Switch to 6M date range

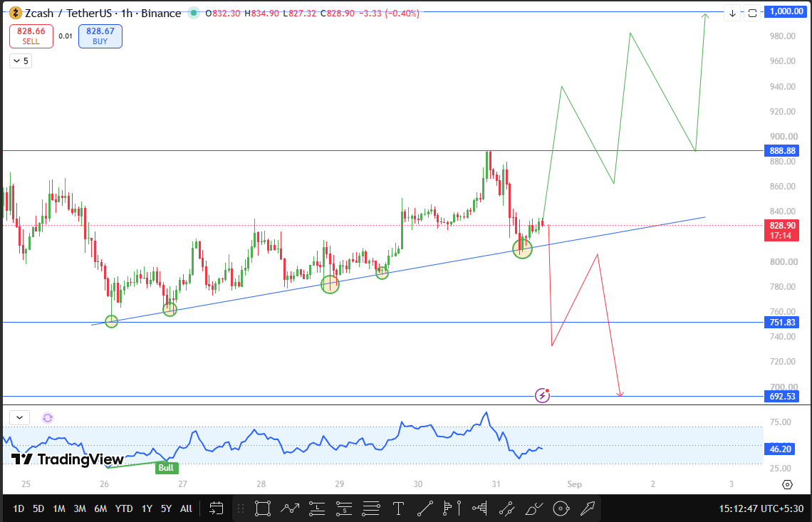pos(100,508)
